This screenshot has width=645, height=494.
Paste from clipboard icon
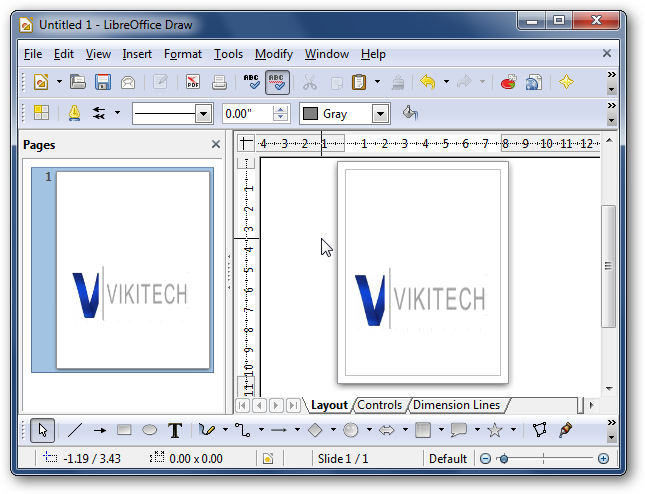tap(359, 82)
